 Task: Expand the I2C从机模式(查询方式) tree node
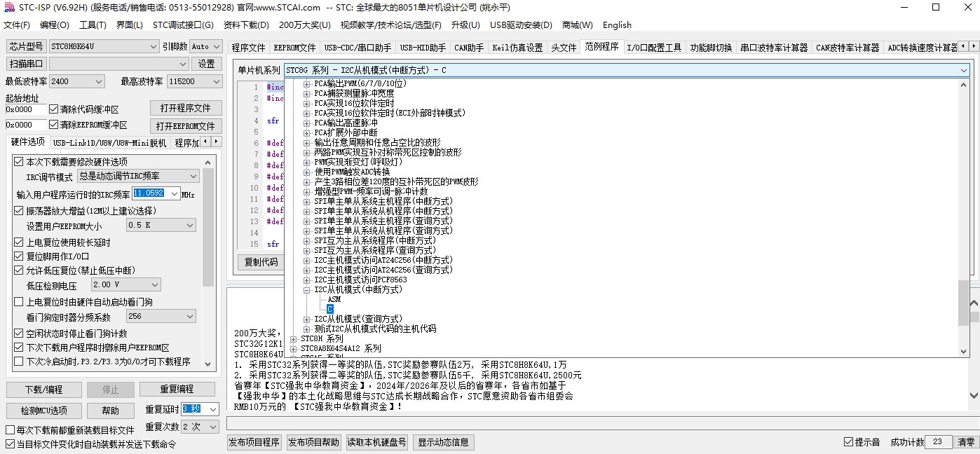[x=306, y=319]
